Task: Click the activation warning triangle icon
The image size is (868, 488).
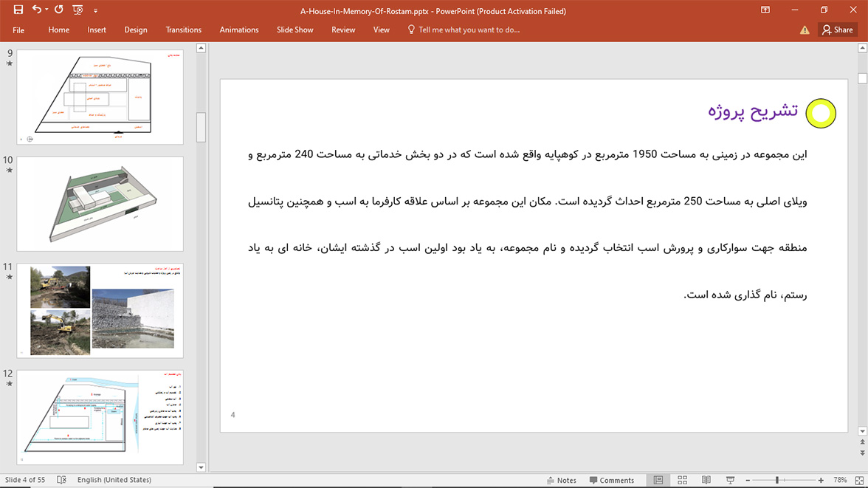Action: coord(805,30)
